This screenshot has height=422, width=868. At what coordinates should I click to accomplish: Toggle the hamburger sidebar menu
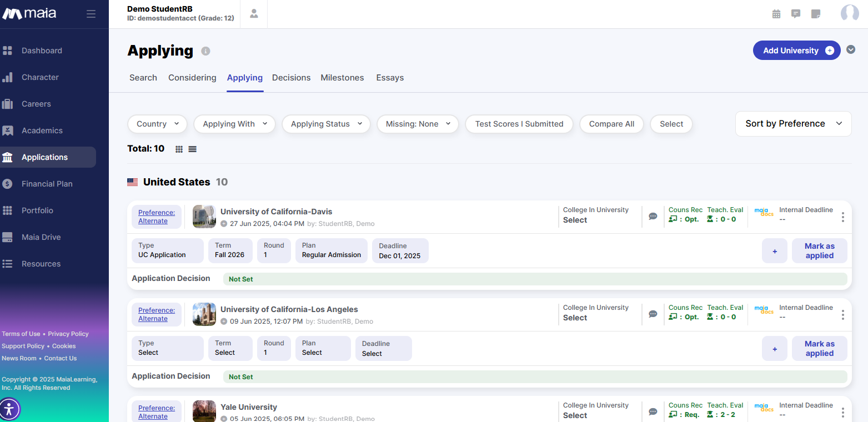point(91,14)
